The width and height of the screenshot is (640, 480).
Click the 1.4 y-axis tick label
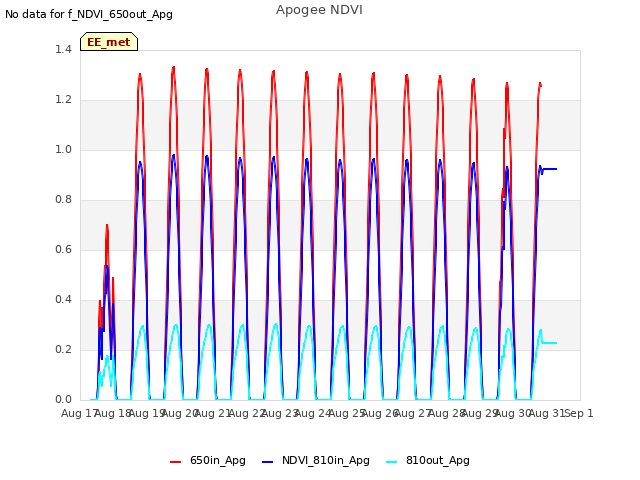pos(63,49)
